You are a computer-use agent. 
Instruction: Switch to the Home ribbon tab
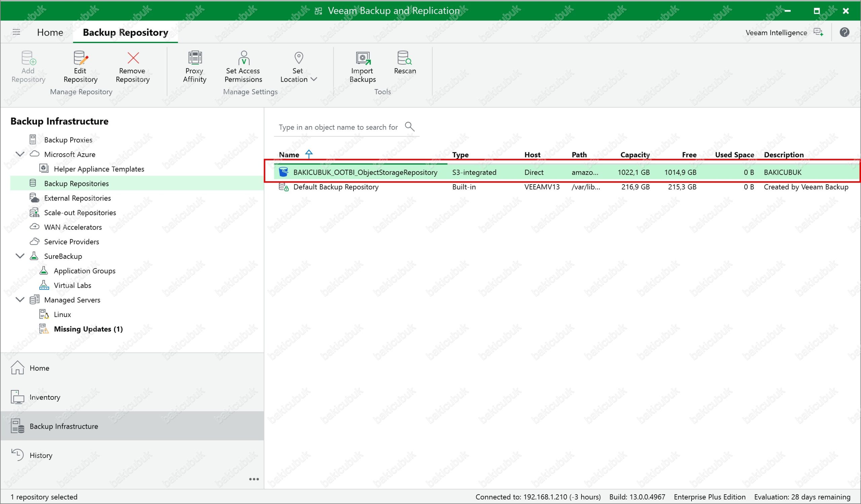tap(50, 32)
